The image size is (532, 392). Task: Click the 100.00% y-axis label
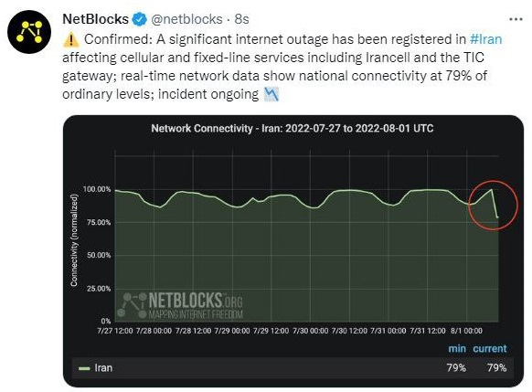[x=97, y=189]
